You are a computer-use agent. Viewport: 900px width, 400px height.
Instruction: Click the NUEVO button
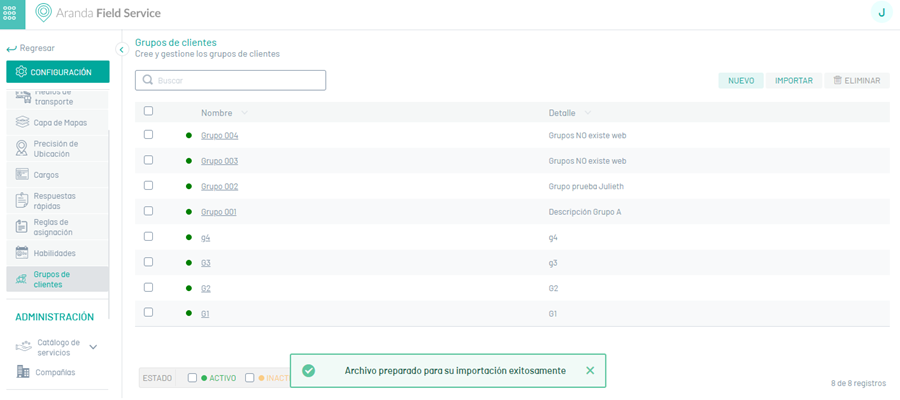[x=740, y=80]
